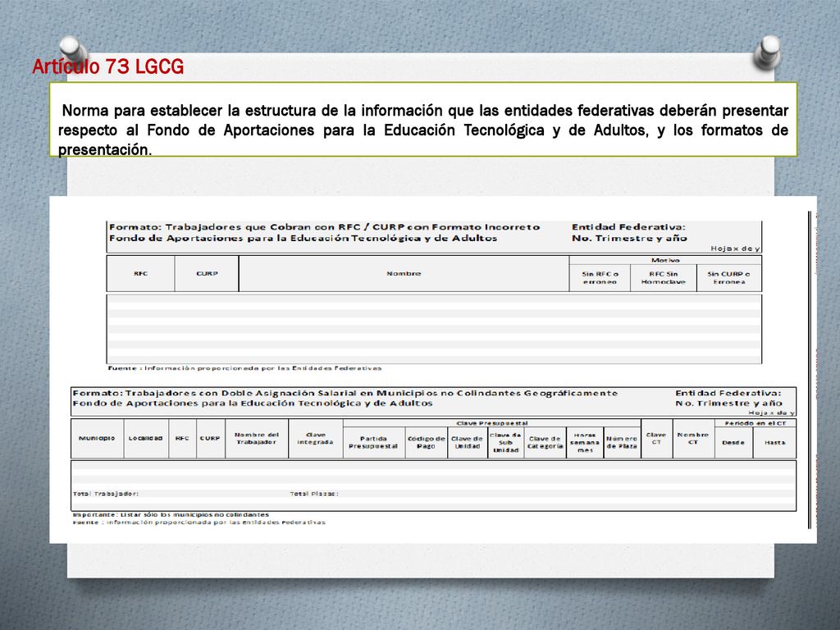Click the "Número de Plaza" column header
The image size is (840, 630).
622,442
